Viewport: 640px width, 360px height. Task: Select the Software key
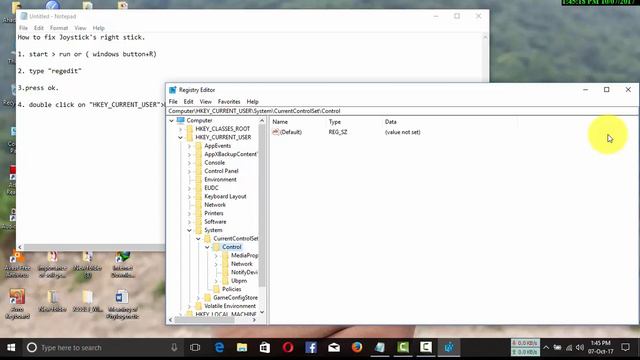pyautogui.click(x=215, y=222)
